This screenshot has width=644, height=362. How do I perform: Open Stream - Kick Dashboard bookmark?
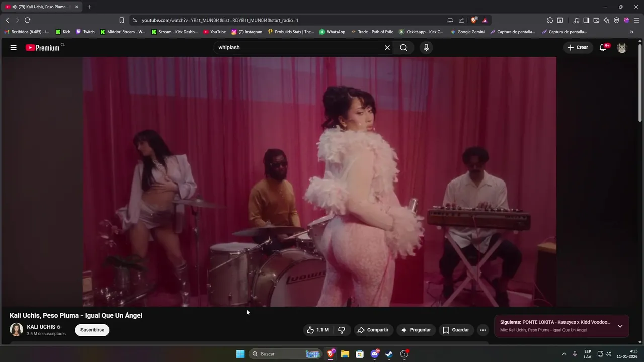tap(175, 32)
